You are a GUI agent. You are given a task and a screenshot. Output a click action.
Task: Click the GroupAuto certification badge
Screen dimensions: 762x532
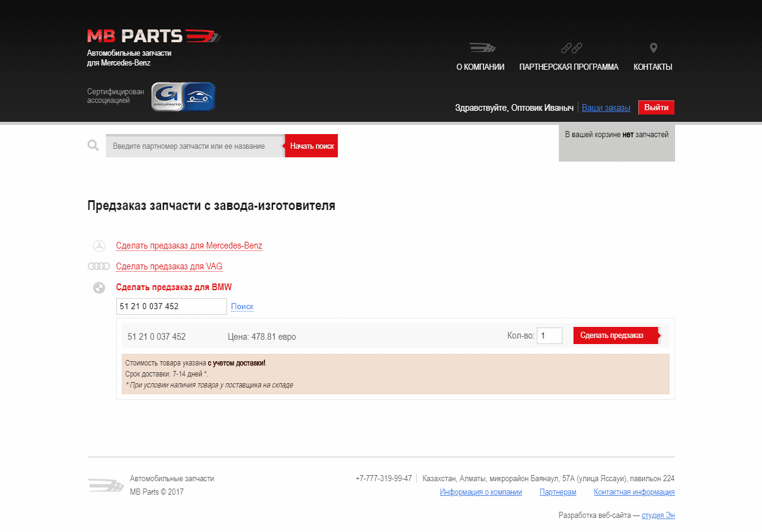click(x=183, y=97)
